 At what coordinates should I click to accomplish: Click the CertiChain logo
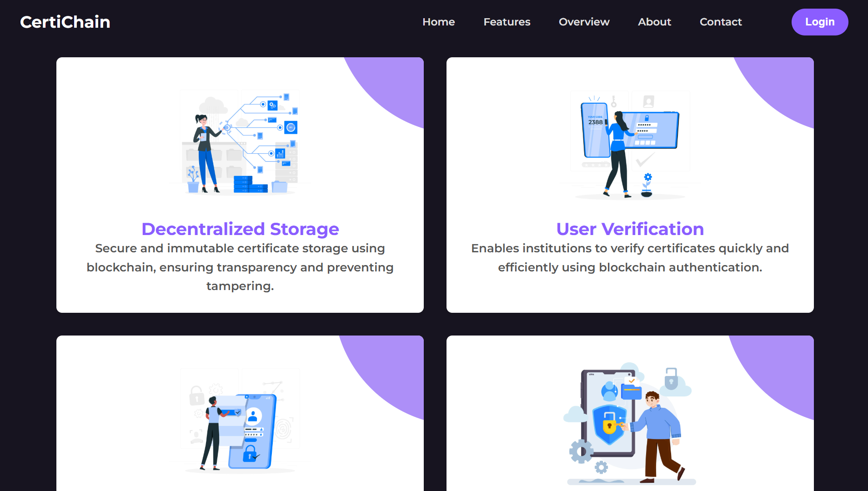[x=65, y=22]
